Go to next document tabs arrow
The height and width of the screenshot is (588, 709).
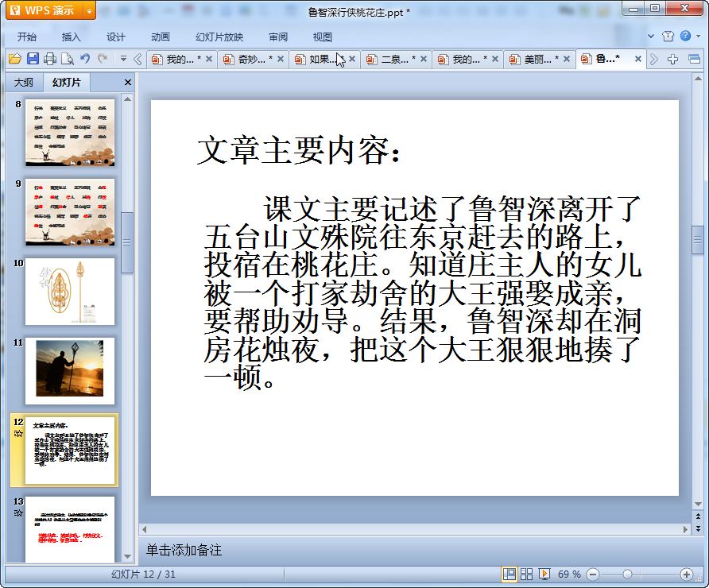pos(653,60)
